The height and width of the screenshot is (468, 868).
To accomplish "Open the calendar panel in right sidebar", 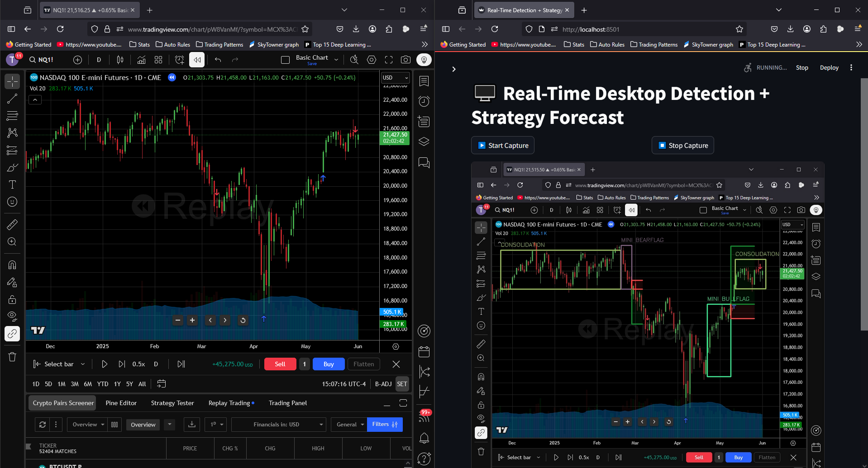I will point(424,351).
